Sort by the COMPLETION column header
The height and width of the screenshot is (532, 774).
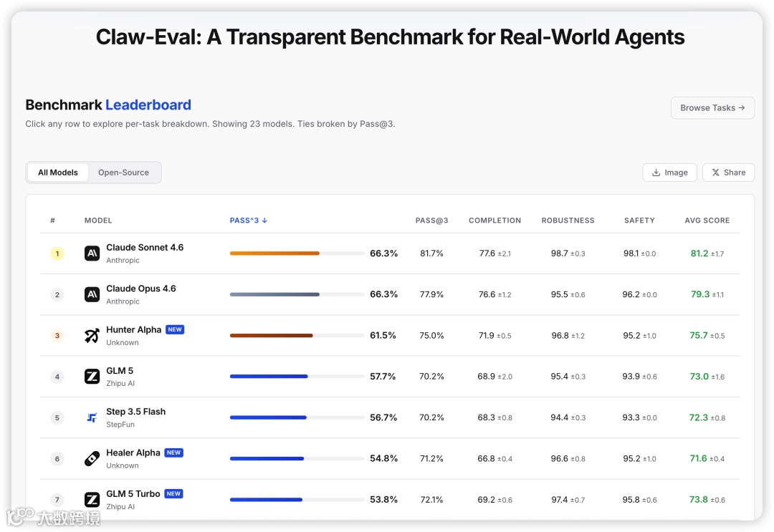(x=494, y=221)
